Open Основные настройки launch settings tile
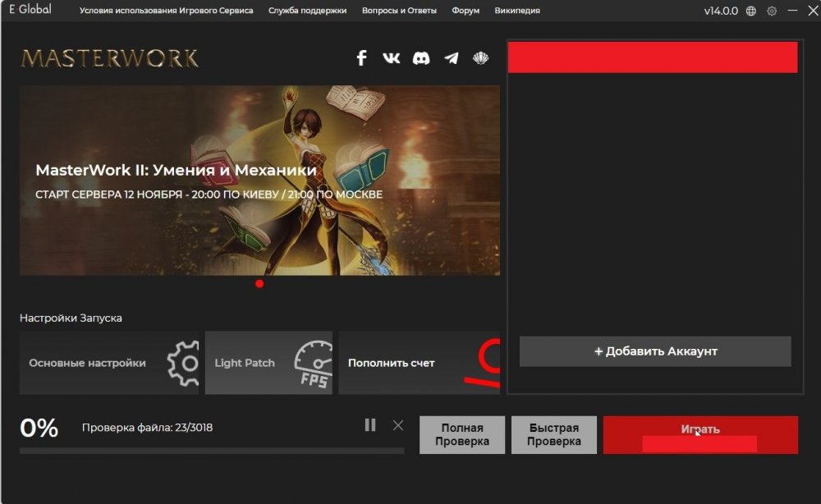821x504 pixels. click(x=109, y=363)
